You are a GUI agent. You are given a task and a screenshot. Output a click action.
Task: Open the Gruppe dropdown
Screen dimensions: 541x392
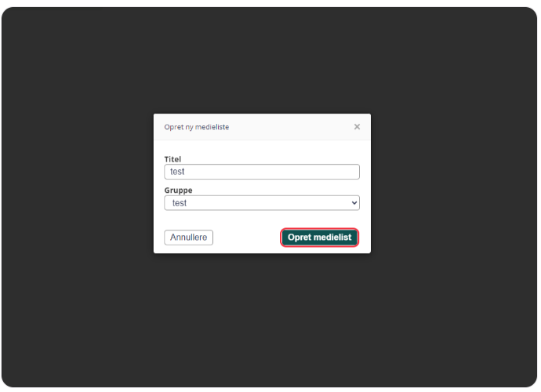(x=262, y=203)
